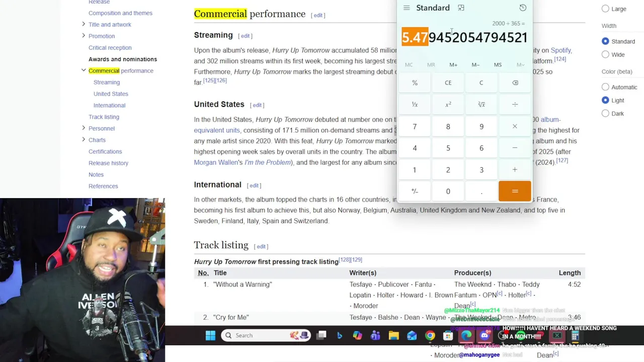Click the x squared key
644x362 pixels.
pos(448,105)
